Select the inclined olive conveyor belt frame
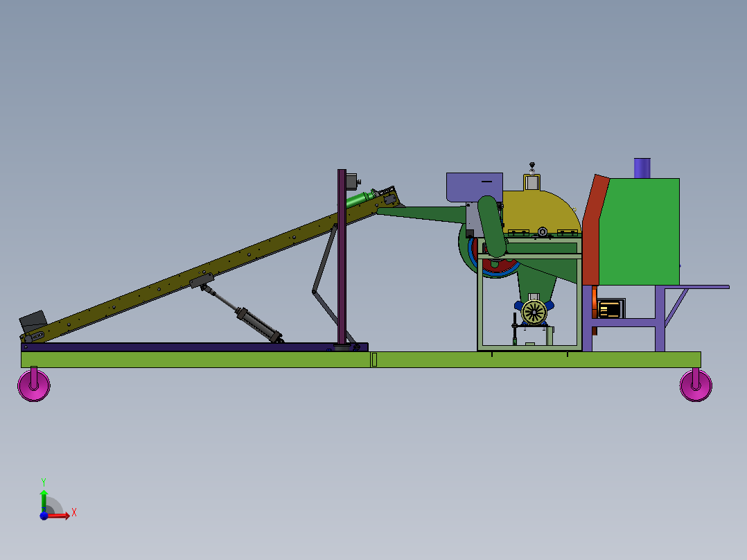Viewport: 747px width, 560px height. pyautogui.click(x=209, y=266)
